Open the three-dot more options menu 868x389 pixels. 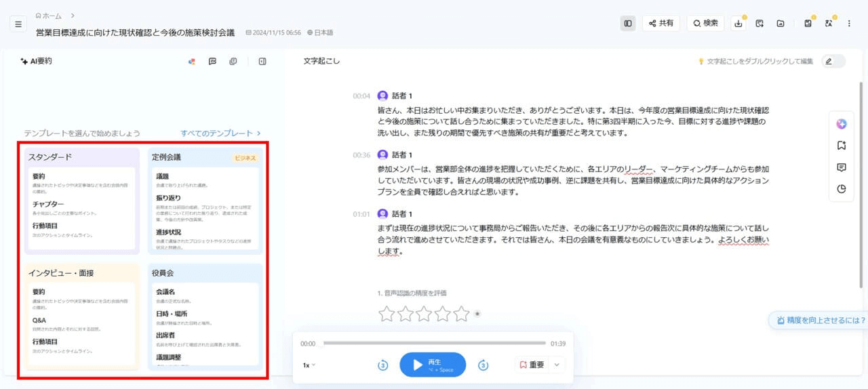point(849,23)
